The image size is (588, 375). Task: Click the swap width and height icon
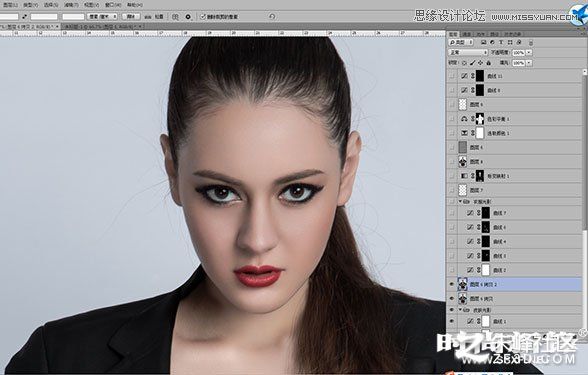pyautogui.click(x=24, y=17)
